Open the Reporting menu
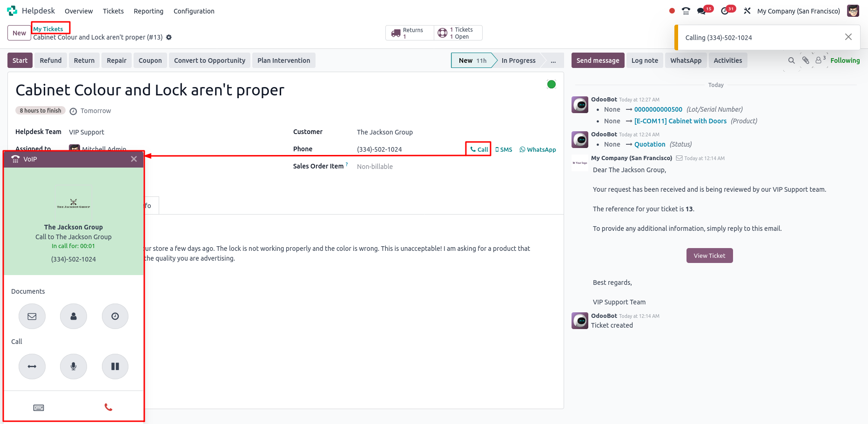The image size is (868, 424). point(148,11)
